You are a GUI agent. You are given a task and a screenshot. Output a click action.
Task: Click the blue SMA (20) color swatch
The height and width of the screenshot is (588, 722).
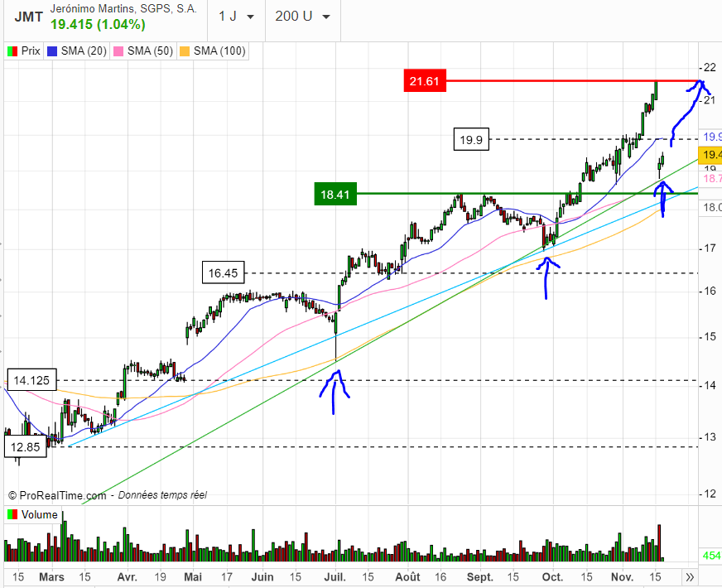pyautogui.click(x=52, y=51)
